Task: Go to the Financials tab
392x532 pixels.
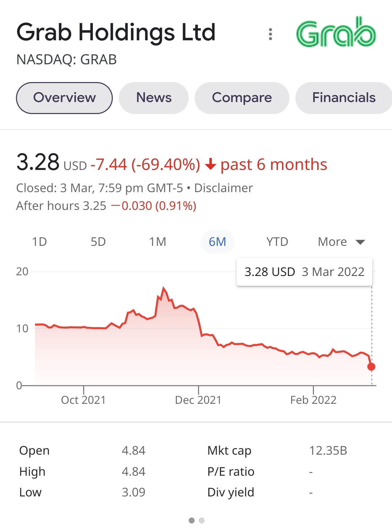Action: coord(344,98)
